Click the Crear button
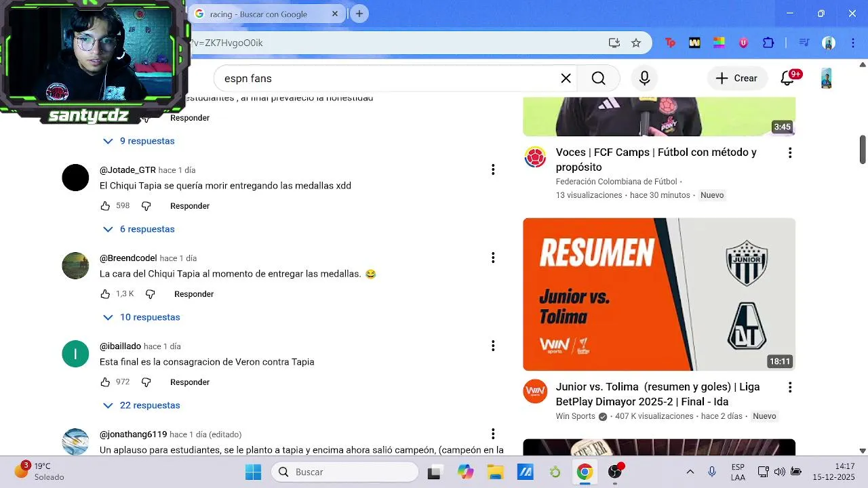The image size is (868, 488). point(737,79)
